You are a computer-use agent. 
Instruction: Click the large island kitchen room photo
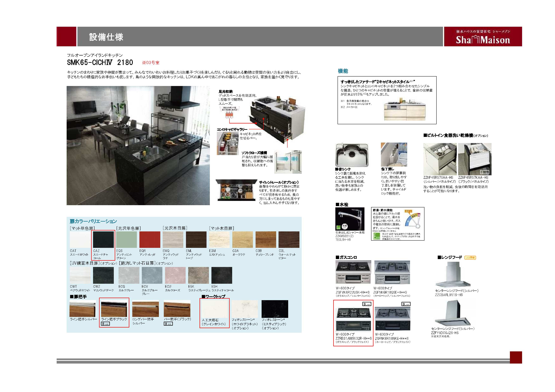pyautogui.click(x=138, y=146)
